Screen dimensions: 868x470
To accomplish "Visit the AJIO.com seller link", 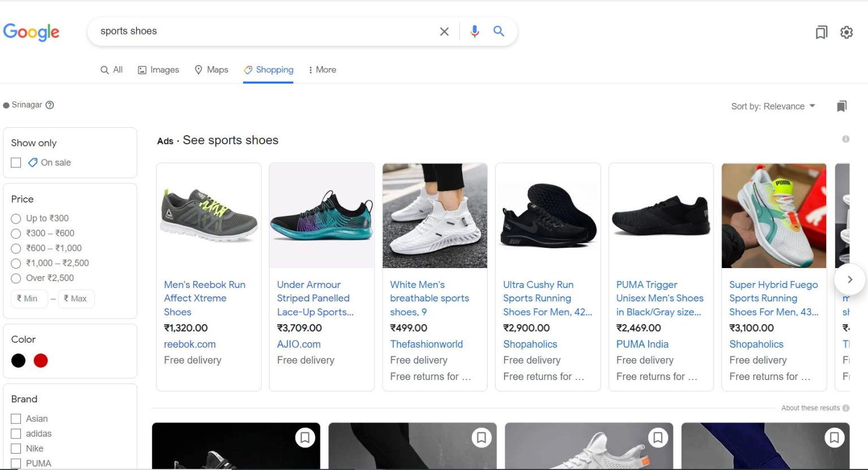I will point(299,344).
